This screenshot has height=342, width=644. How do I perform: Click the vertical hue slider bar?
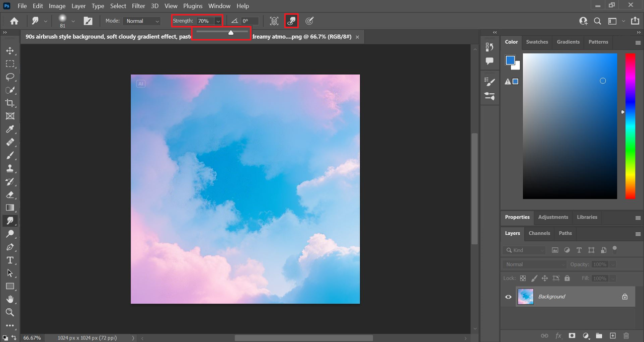point(630,126)
